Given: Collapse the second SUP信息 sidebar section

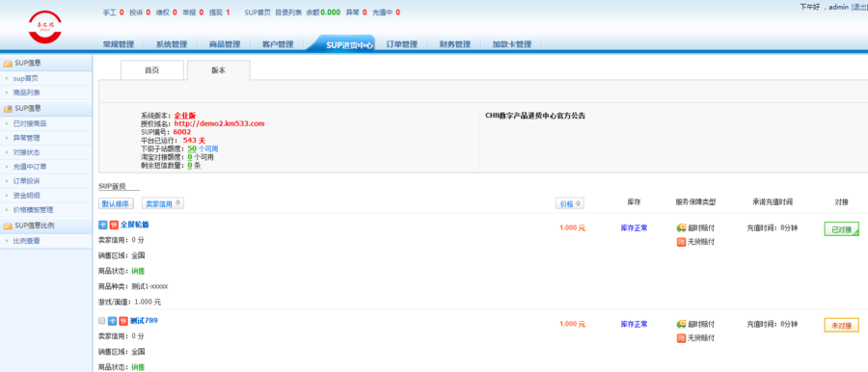Looking at the screenshot, I should tap(46, 109).
